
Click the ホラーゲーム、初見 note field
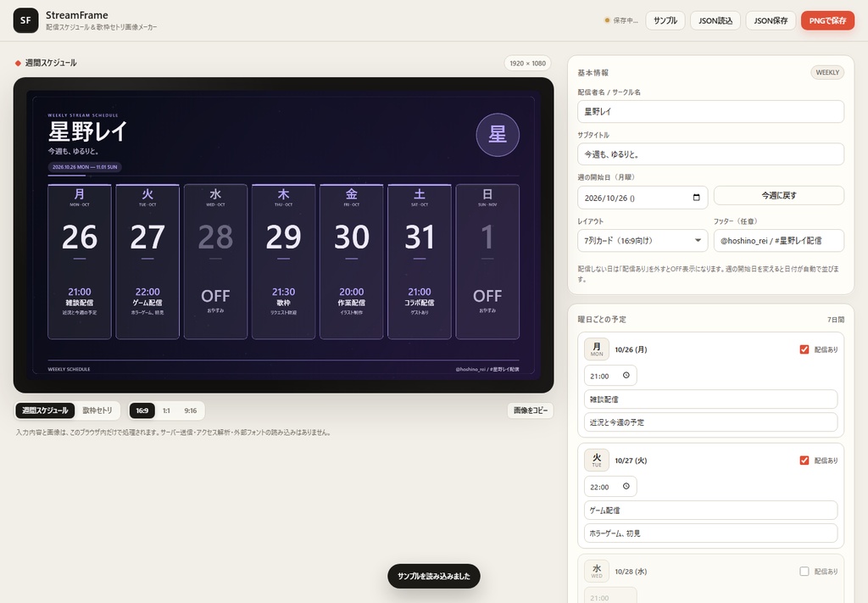click(x=711, y=533)
